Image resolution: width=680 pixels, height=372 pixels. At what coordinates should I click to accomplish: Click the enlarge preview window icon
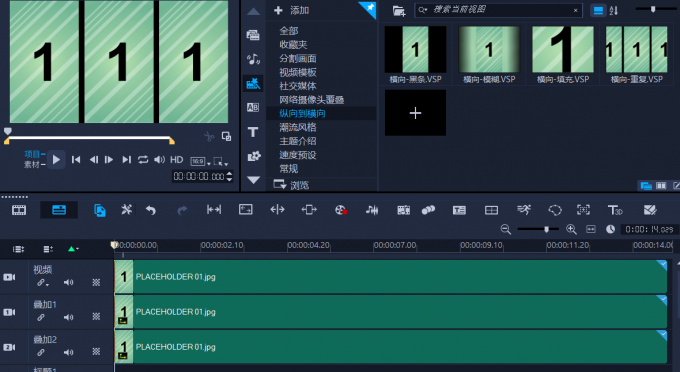[226, 137]
